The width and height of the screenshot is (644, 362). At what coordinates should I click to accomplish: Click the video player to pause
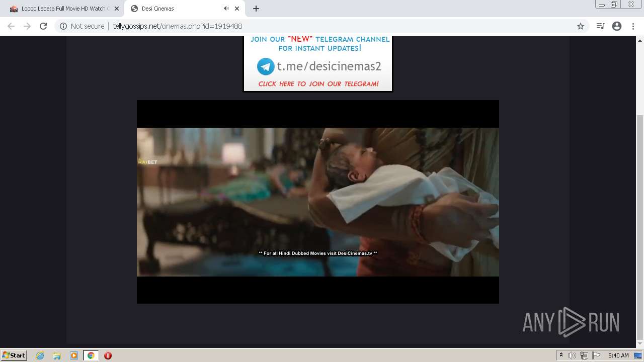coord(318,202)
